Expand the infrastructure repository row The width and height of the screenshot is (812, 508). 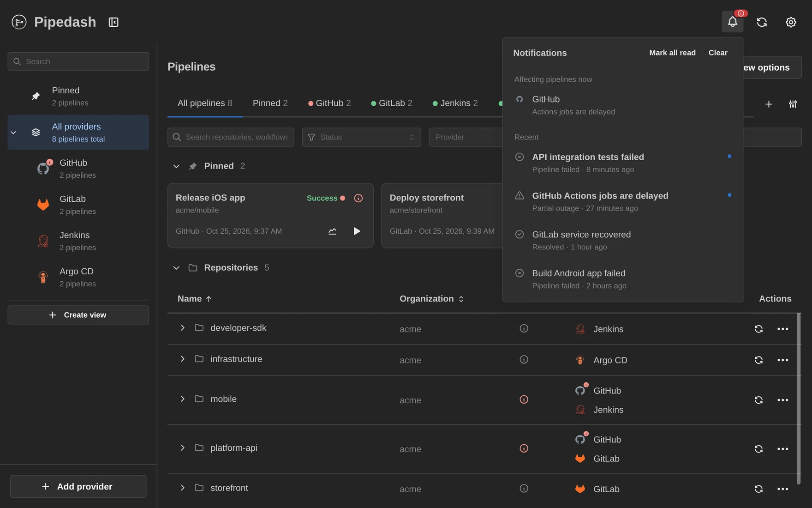click(182, 359)
